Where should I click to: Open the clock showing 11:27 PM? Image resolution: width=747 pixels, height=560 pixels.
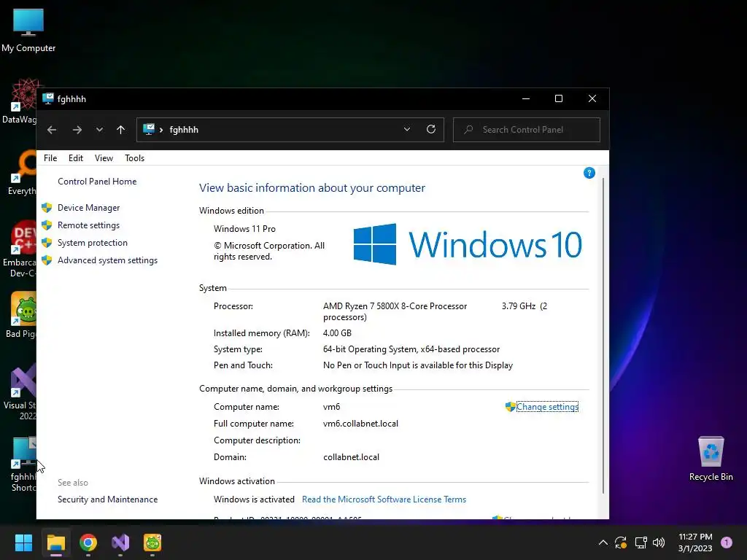pos(695,542)
